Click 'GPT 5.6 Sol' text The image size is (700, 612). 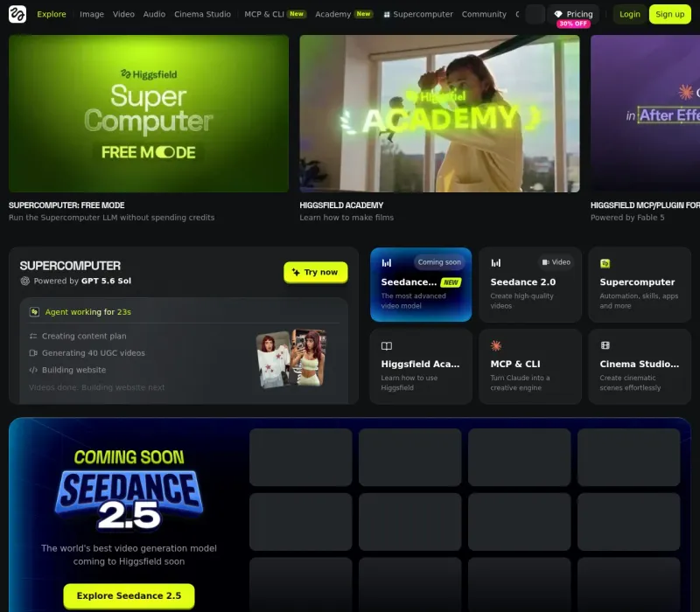click(x=106, y=281)
